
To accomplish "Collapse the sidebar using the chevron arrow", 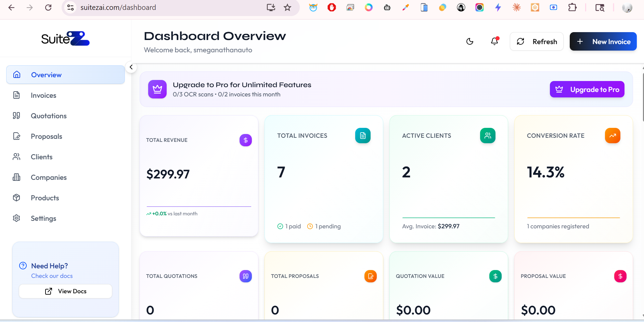I will click(x=131, y=67).
